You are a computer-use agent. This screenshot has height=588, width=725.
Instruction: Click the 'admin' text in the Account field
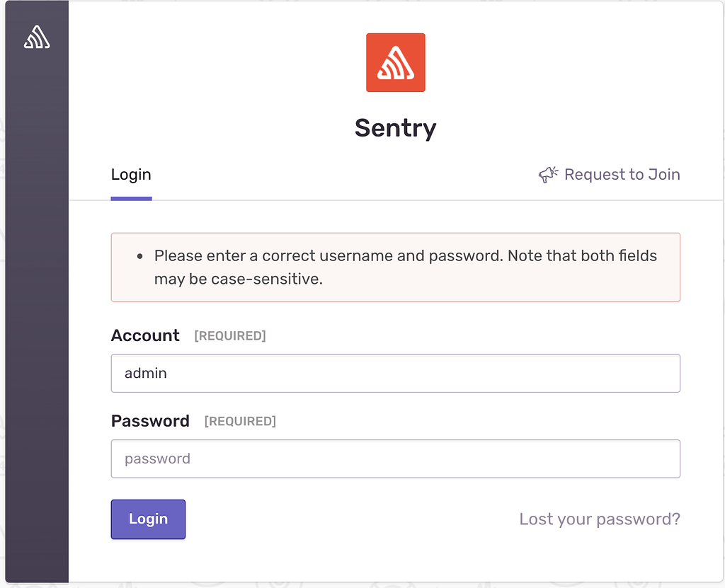click(146, 373)
